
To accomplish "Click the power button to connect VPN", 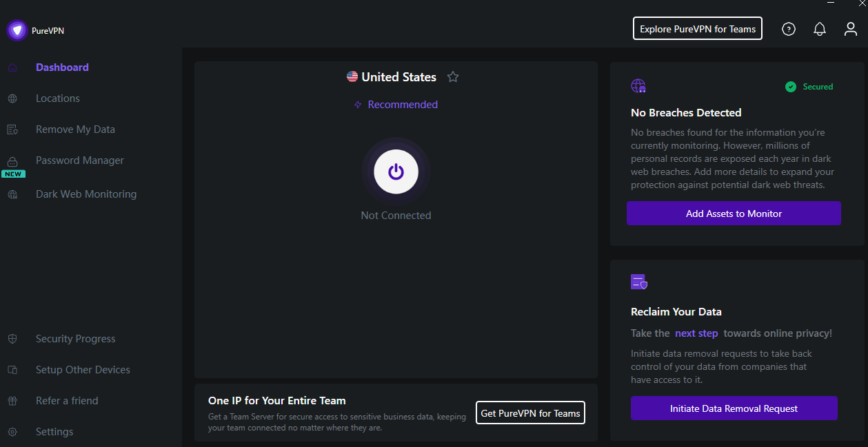I will [396, 171].
